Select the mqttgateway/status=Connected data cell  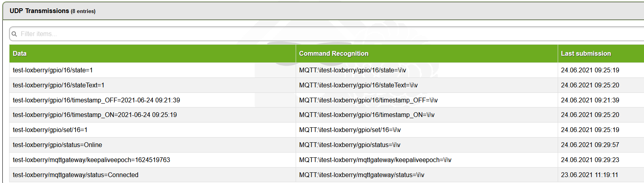pyautogui.click(x=76, y=175)
